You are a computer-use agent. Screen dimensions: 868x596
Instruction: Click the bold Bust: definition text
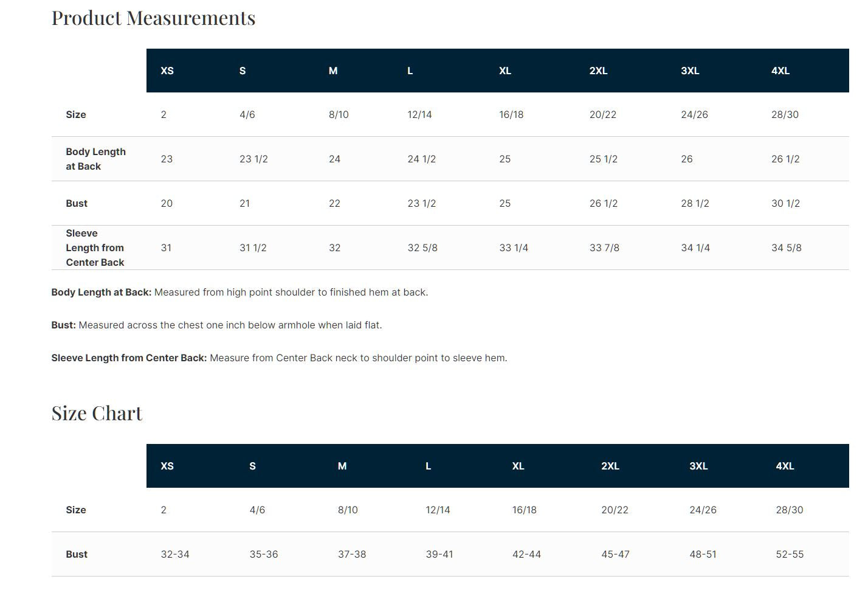pos(64,325)
